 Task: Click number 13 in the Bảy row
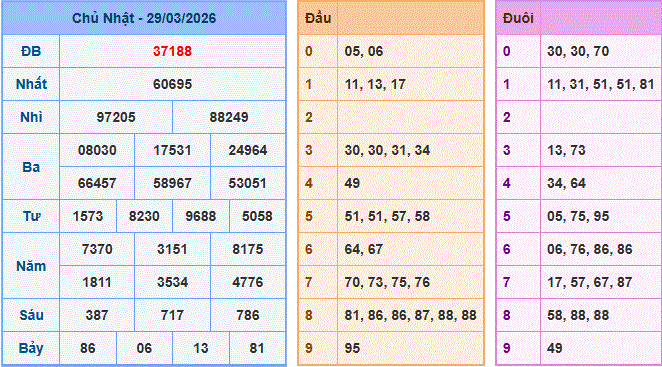pos(201,348)
